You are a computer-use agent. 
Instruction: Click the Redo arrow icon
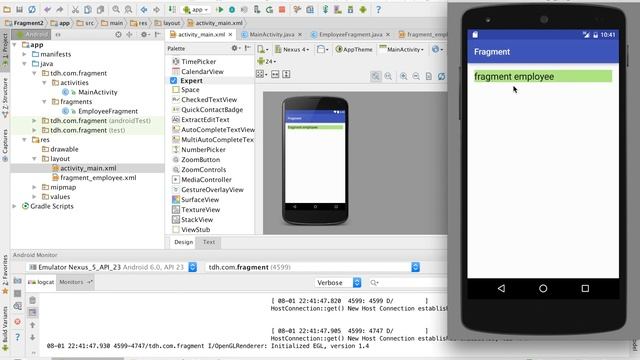click(60, 9)
